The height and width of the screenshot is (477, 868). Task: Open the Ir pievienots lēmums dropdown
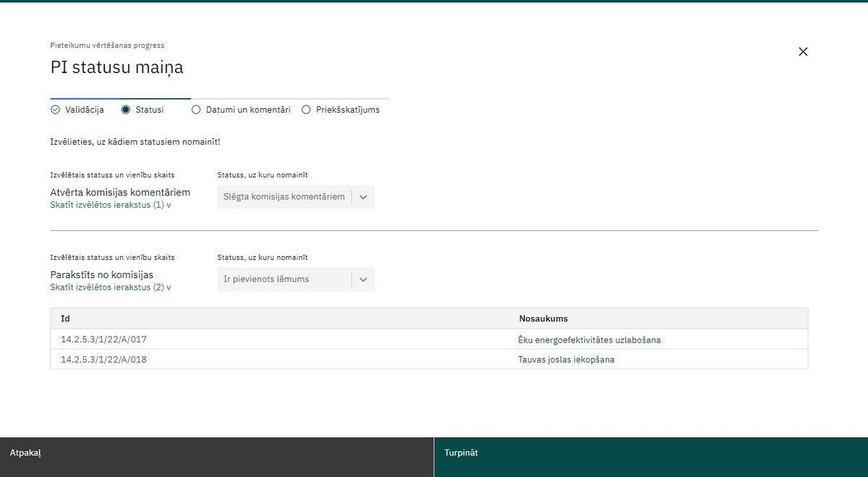coord(296,279)
